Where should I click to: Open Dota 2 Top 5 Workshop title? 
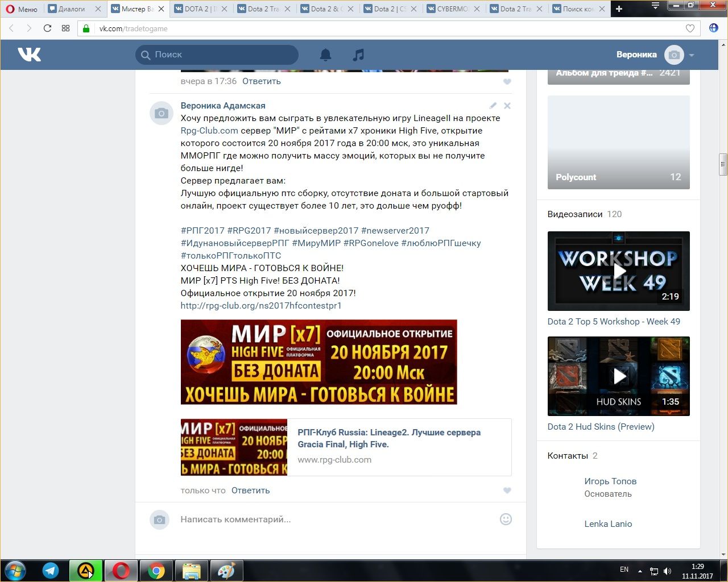click(614, 322)
